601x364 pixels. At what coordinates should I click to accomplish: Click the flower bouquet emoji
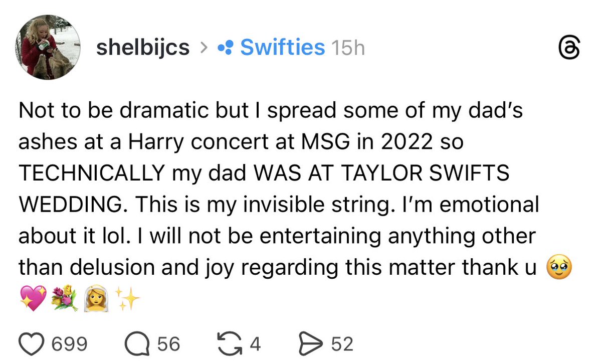[x=65, y=298]
